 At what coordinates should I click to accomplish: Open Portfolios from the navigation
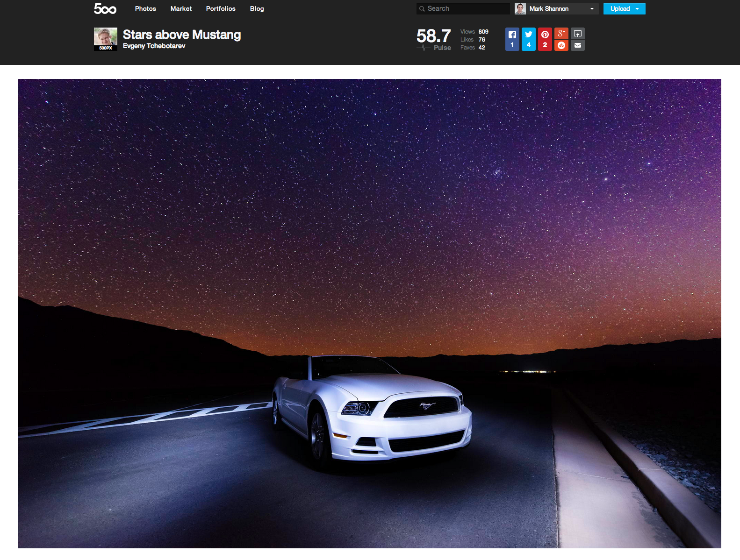pos(221,9)
